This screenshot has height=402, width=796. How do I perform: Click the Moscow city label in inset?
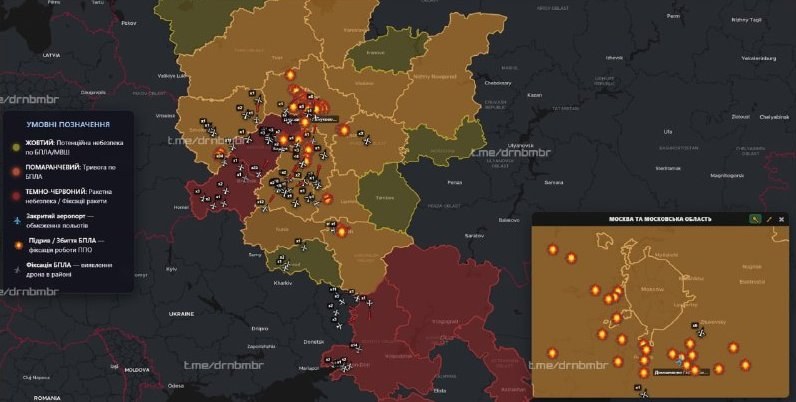[x=654, y=289]
